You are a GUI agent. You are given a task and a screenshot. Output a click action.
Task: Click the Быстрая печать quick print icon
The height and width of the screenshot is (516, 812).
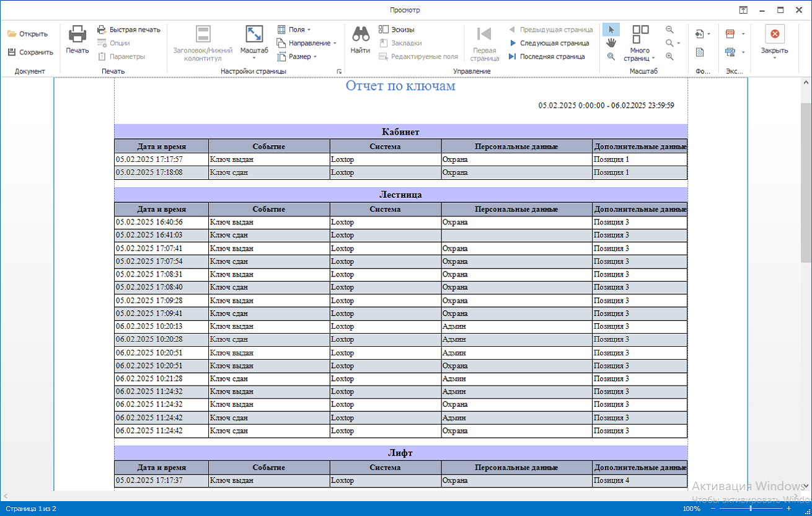102,30
